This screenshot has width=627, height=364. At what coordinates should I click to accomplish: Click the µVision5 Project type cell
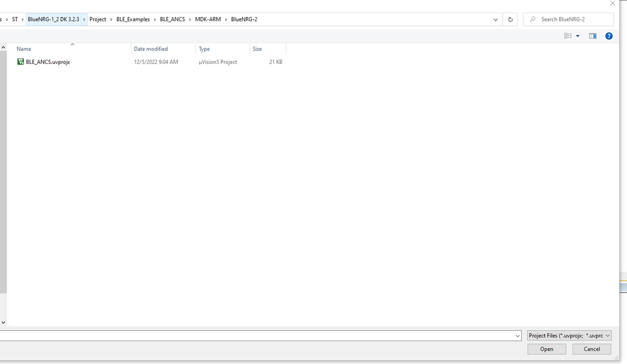click(218, 62)
